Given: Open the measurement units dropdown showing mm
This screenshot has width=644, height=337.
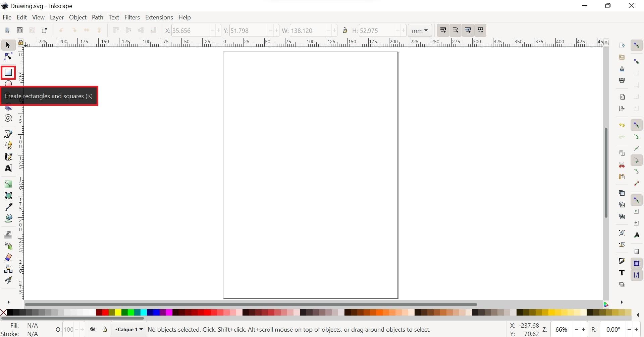Looking at the screenshot, I should [x=420, y=30].
